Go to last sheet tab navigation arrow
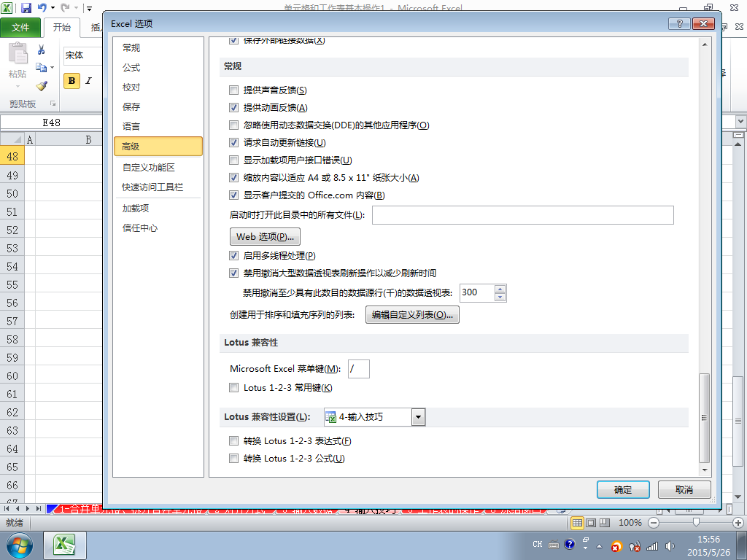The height and width of the screenshot is (560, 747). [39, 508]
